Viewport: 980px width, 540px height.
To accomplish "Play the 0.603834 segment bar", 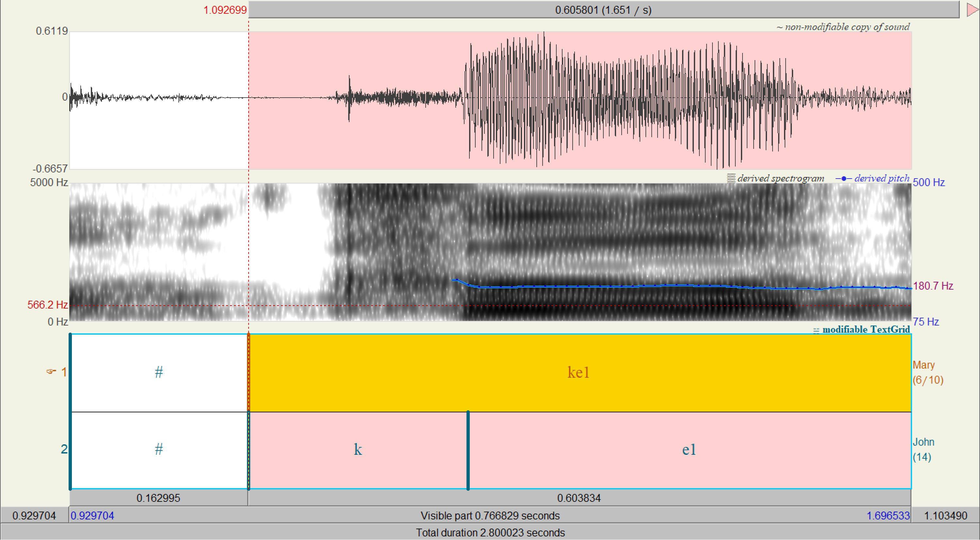I will point(579,498).
